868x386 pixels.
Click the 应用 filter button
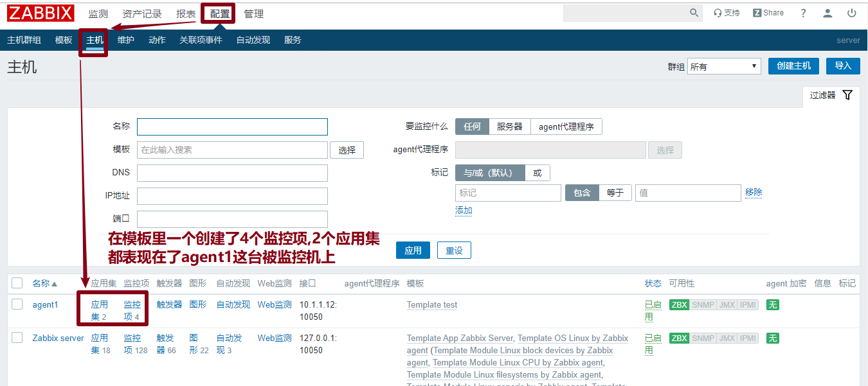tap(413, 250)
